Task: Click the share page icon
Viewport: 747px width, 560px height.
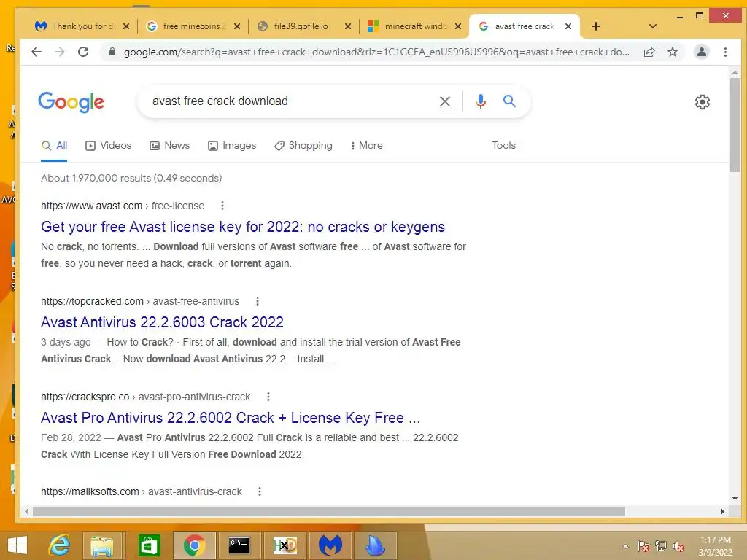Action: click(649, 52)
